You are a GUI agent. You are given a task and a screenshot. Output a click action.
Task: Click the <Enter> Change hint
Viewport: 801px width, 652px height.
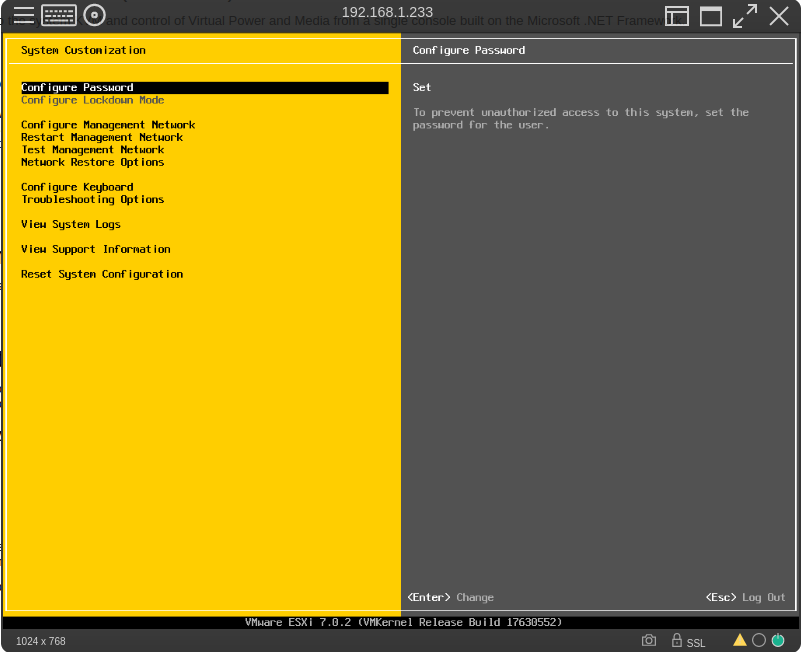tap(451, 597)
